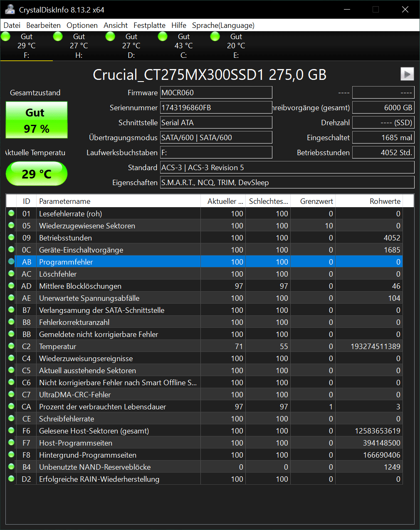420x530 pixels.
Task: Click the Standard ACS-3 field
Action: click(287, 167)
